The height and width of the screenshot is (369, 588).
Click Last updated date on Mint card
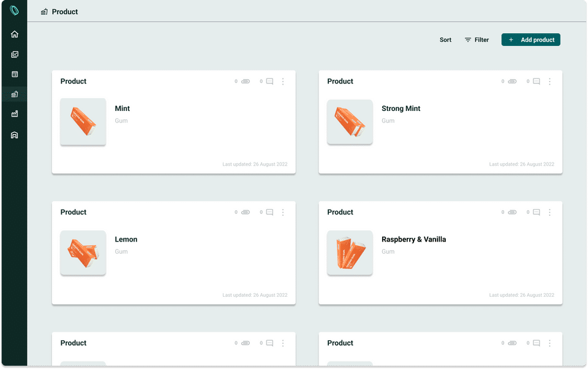(255, 164)
